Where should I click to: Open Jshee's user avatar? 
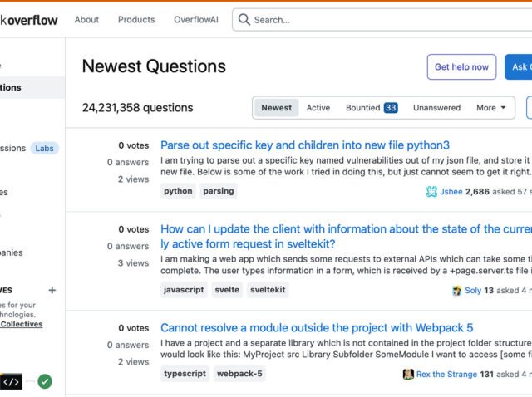point(431,192)
